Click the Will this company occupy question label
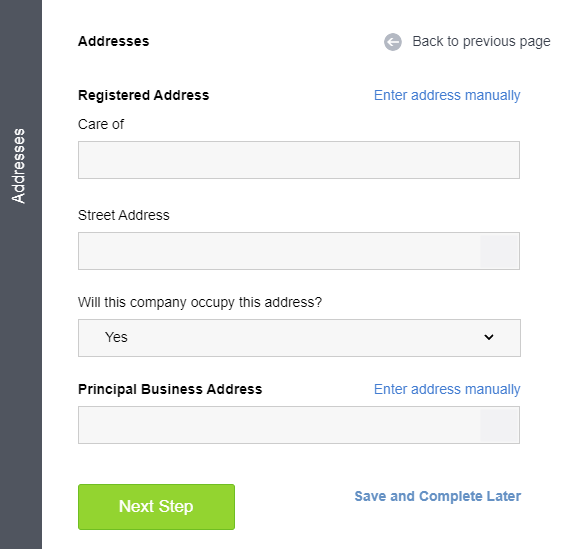 coord(200,302)
